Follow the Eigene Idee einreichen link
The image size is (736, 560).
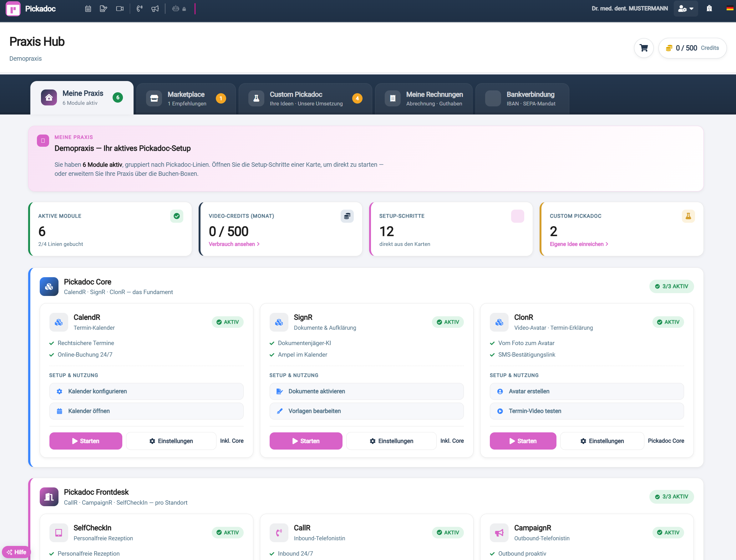[579, 244]
